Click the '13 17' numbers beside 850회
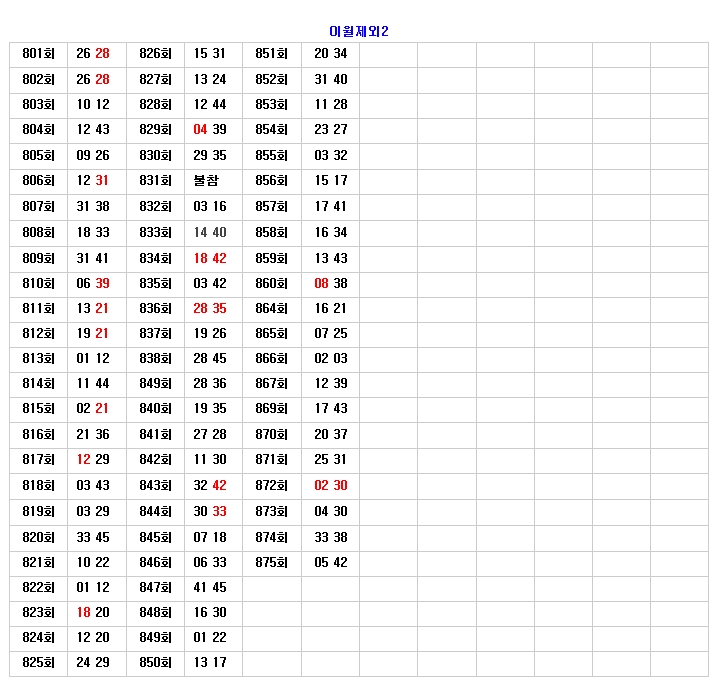 210,662
